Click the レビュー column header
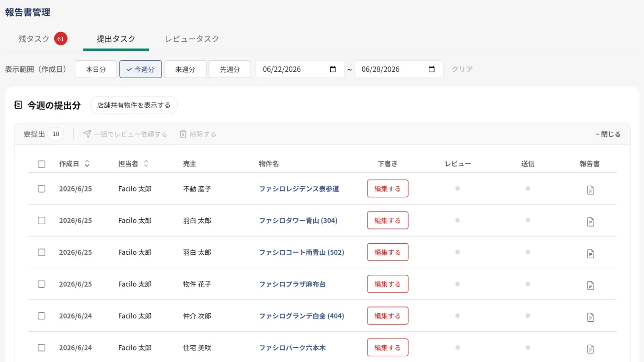Image resolution: width=644 pixels, height=362 pixels. [x=458, y=164]
